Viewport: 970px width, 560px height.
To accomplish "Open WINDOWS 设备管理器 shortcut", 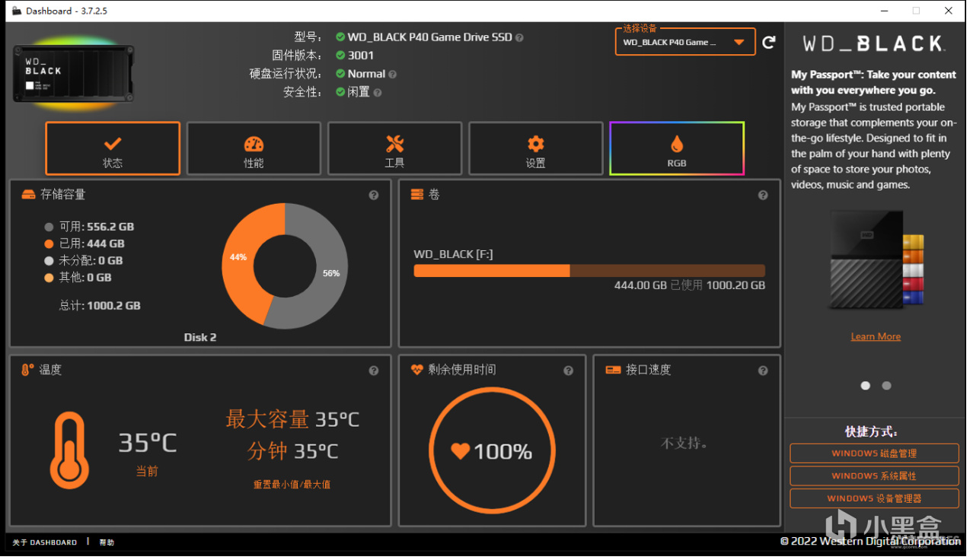I will (874, 499).
